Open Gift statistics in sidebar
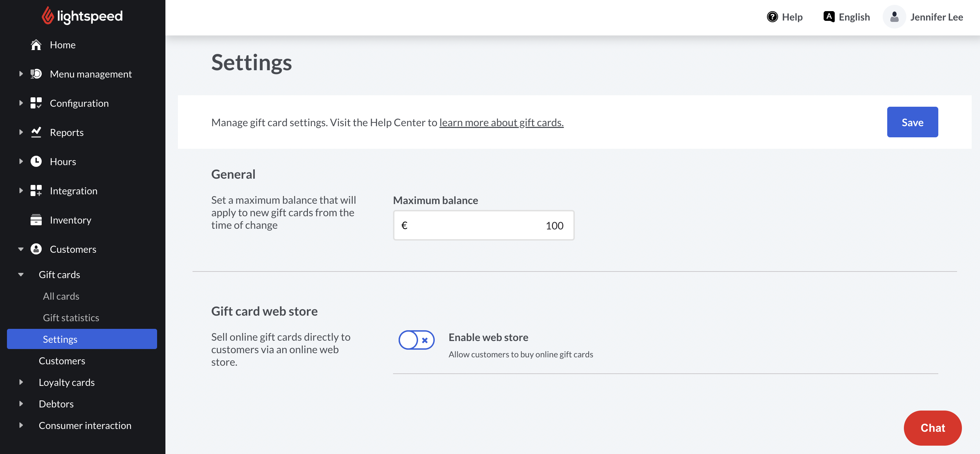Screen dimensions: 980x454 71,317
